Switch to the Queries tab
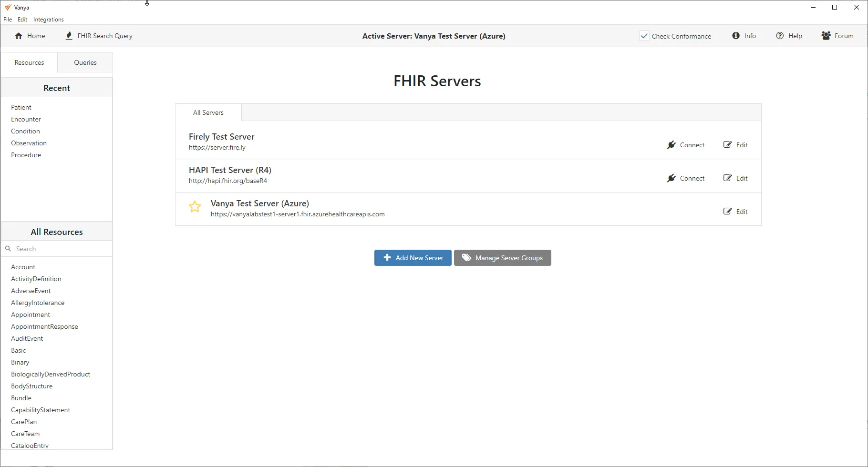The width and height of the screenshot is (868, 467). (85, 62)
